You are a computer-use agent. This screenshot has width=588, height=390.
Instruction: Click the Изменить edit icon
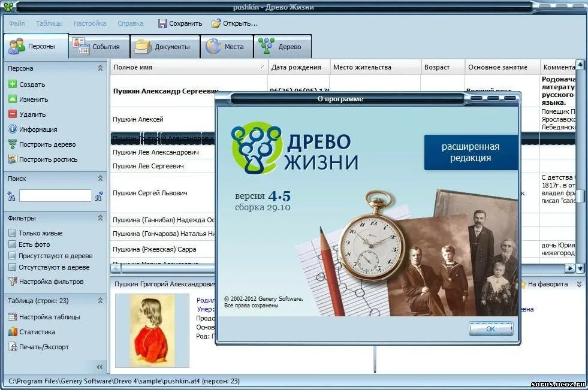coord(13,99)
